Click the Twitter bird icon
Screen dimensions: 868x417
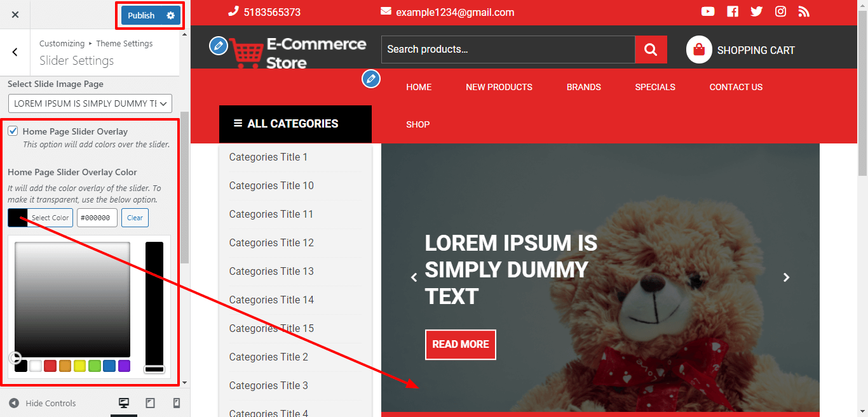pos(756,11)
